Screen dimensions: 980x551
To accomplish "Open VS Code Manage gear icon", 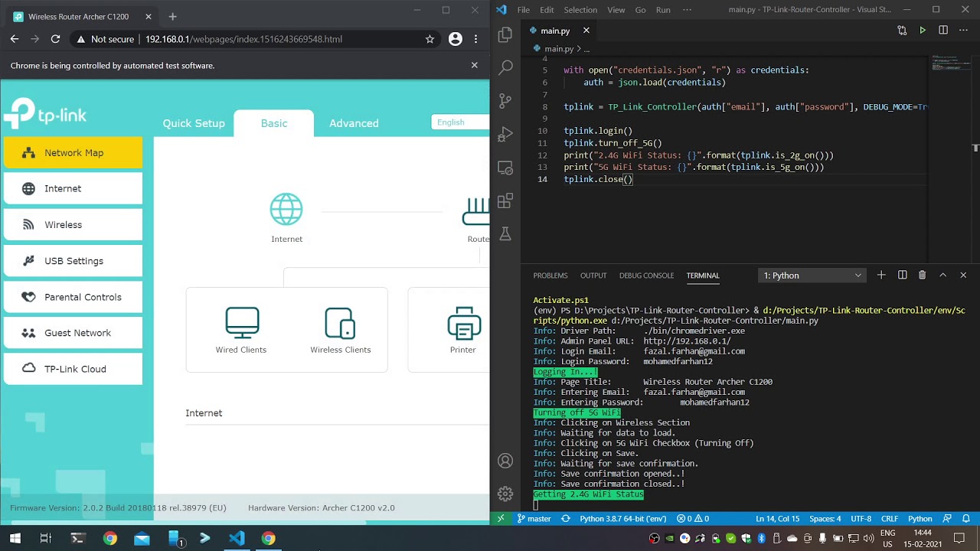I will (505, 494).
